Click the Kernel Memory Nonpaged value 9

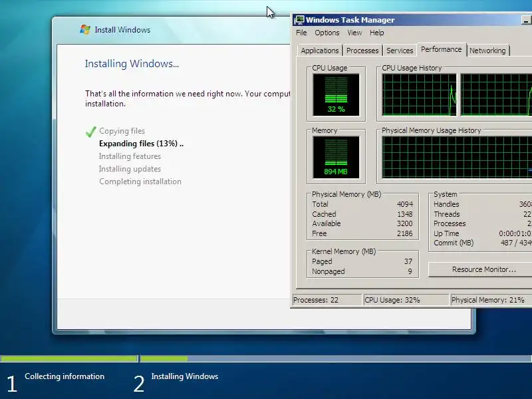(410, 271)
